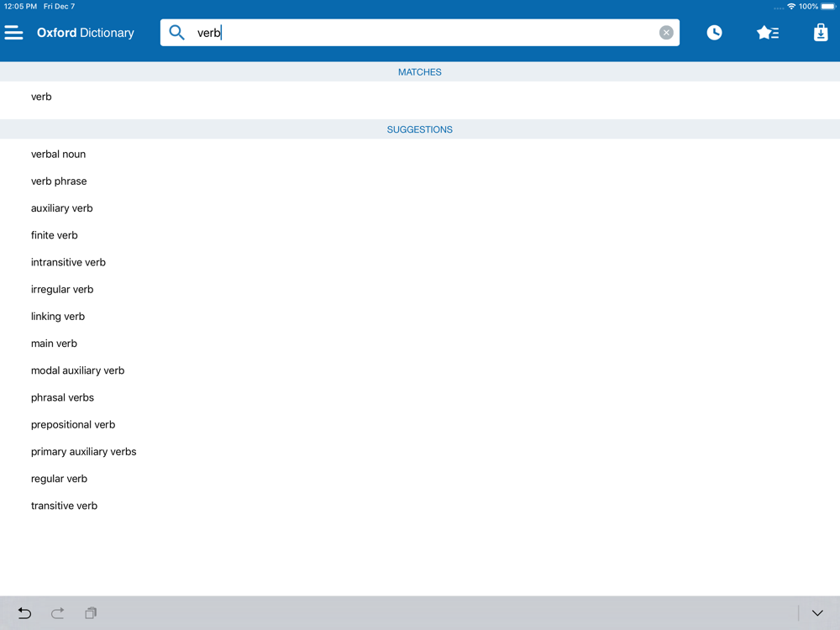Select suggestion 'finite verb'
The image size is (840, 630).
point(419,235)
